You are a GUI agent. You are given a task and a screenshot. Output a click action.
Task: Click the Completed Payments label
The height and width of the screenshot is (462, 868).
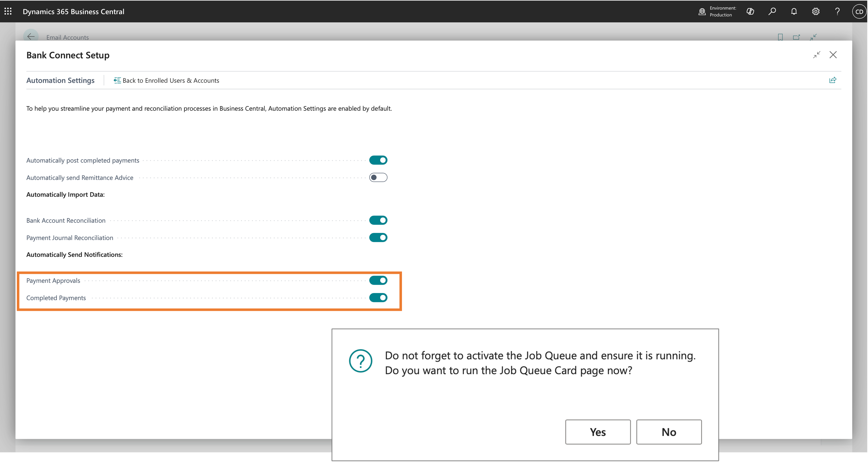[56, 298]
